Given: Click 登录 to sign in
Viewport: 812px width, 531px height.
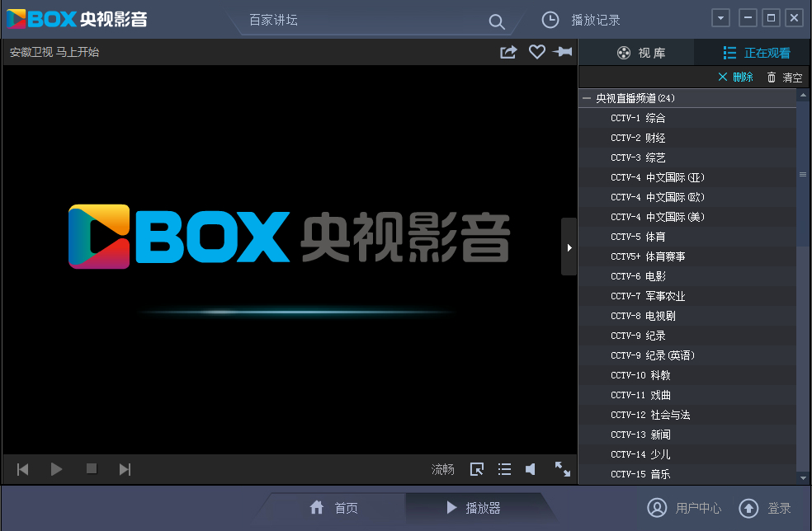Looking at the screenshot, I should pos(765,508).
